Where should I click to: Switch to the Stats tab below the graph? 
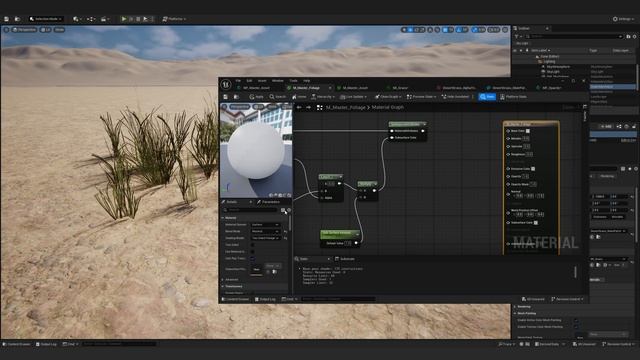coord(312,259)
